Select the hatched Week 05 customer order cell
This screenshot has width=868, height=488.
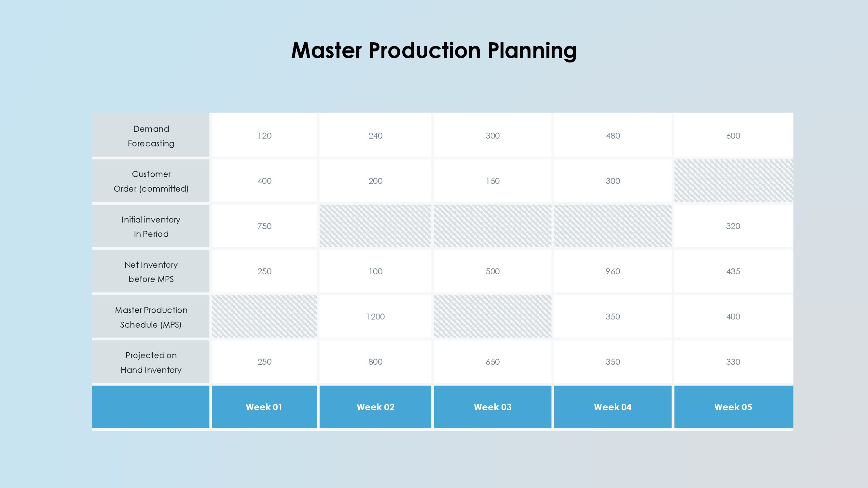tap(734, 181)
